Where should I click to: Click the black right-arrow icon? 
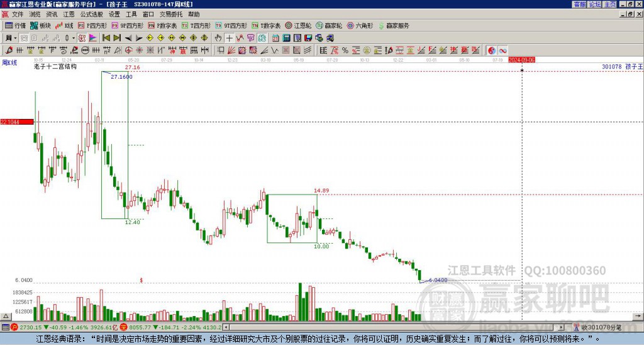(139, 38)
